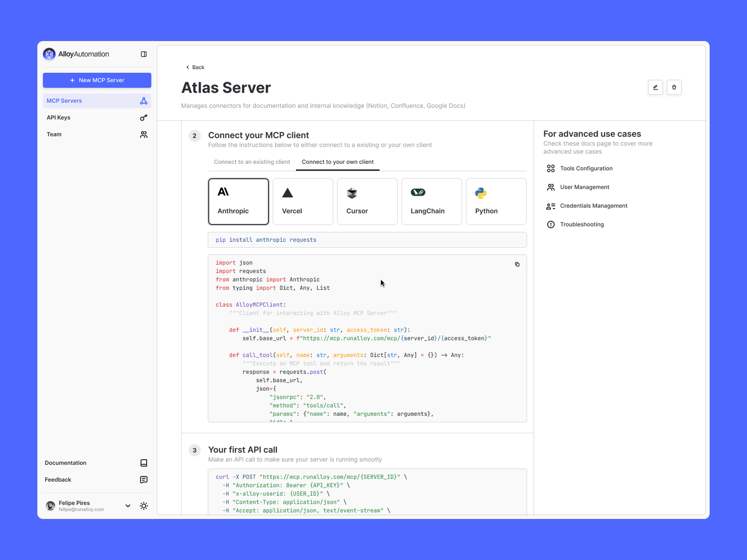
Task: Click the class AlloyMCPClient code line
Action: (251, 305)
